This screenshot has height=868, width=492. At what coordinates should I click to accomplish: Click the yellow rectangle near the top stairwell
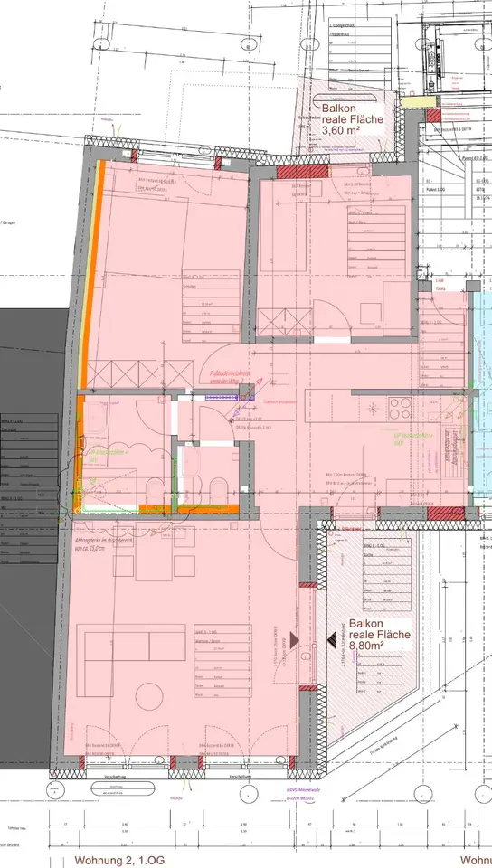point(419,102)
